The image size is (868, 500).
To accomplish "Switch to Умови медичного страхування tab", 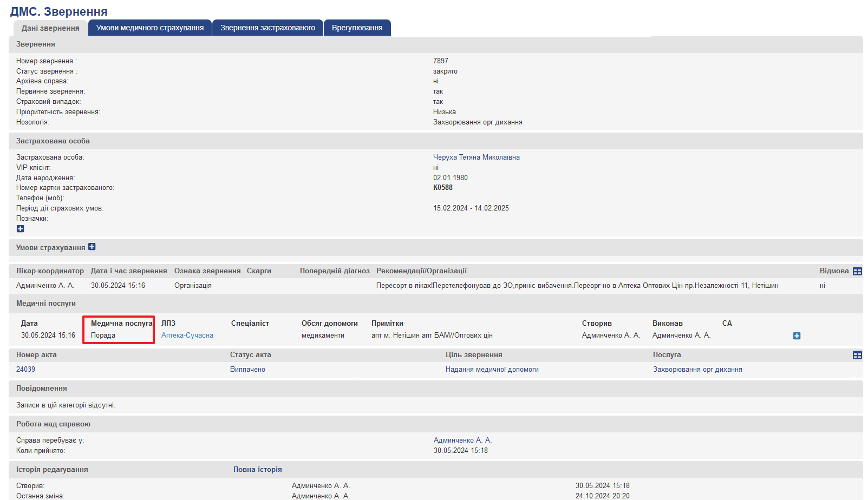I will point(150,28).
